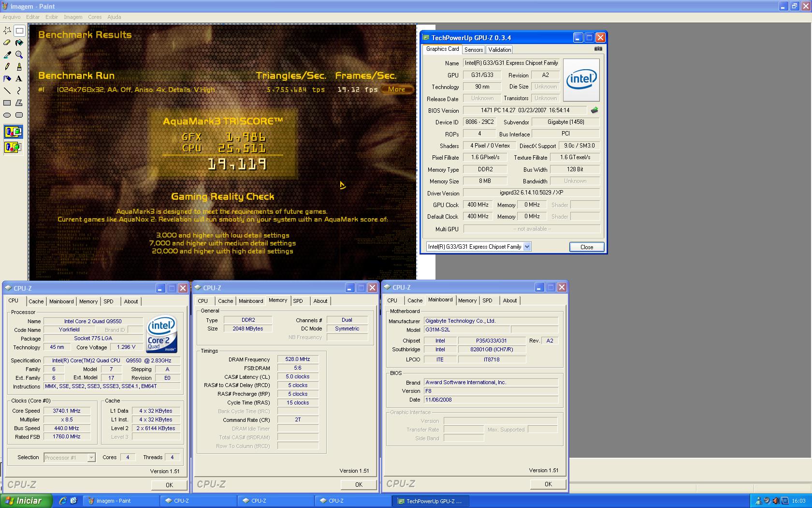This screenshot has width=812, height=508.
Task: Click the GPU-Z BIOS Version field
Action: click(x=525, y=110)
